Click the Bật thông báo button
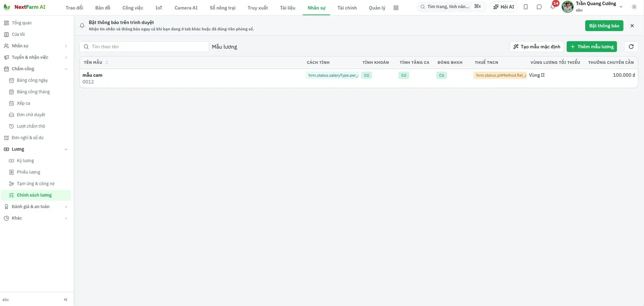The image size is (644, 306). [x=604, y=26]
